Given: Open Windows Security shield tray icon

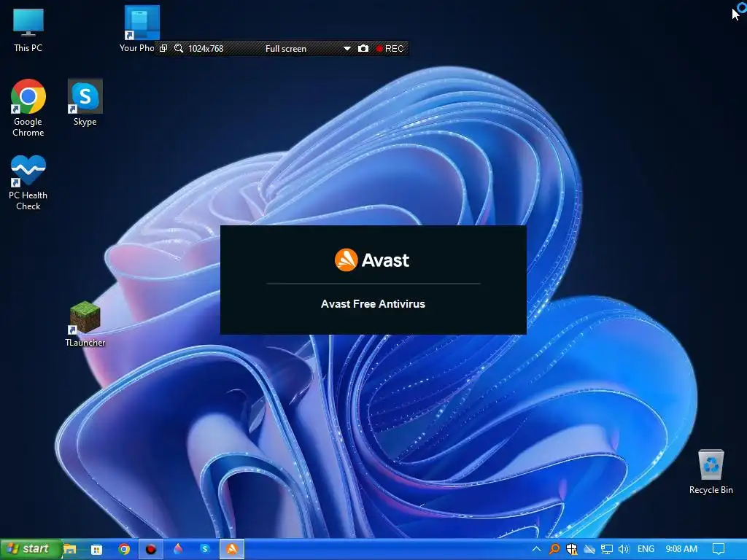Looking at the screenshot, I should (572, 549).
